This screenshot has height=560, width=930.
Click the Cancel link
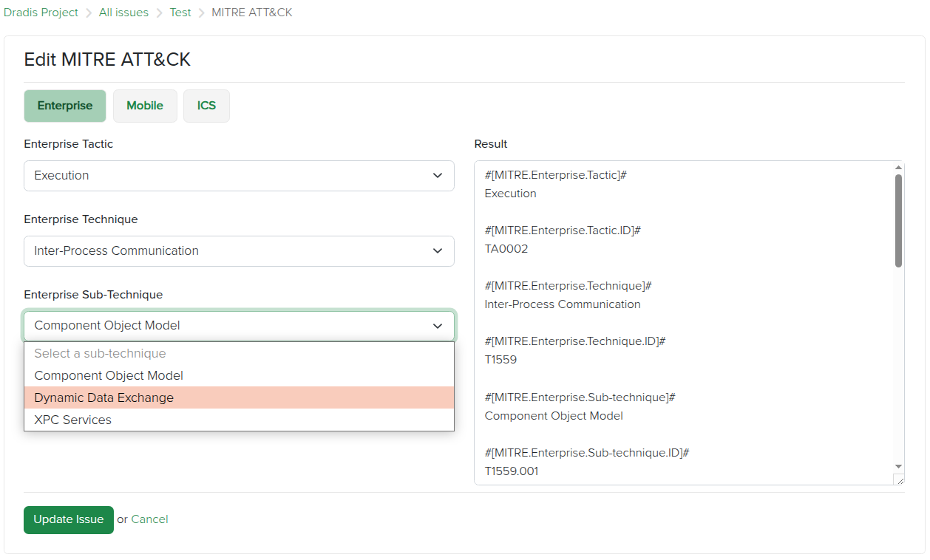pos(150,519)
